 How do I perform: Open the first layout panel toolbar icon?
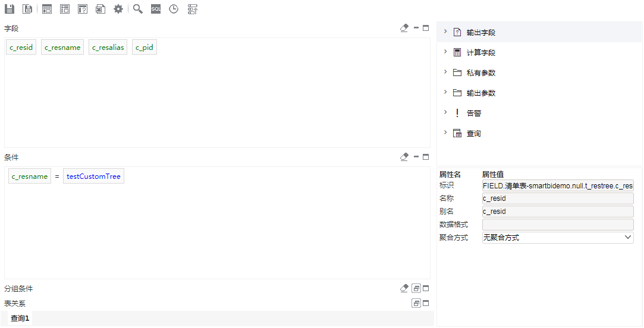coord(47,9)
